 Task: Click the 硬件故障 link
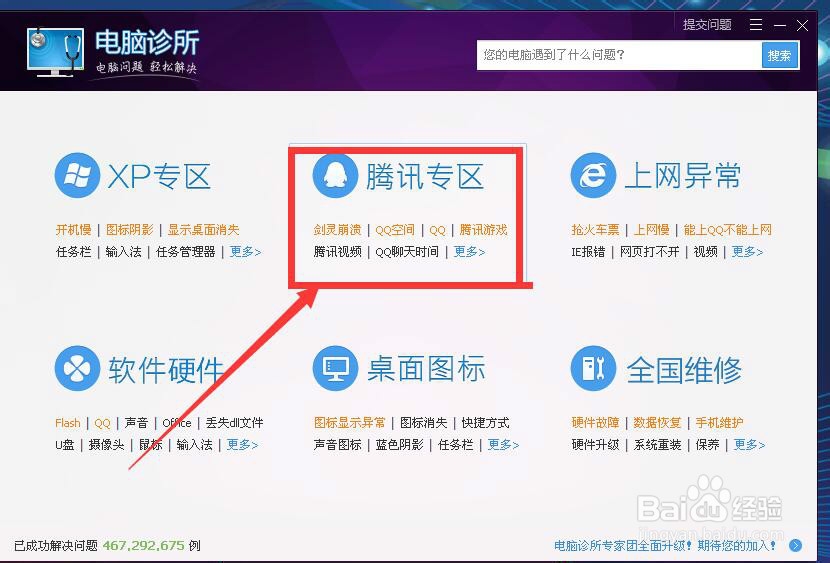click(596, 423)
